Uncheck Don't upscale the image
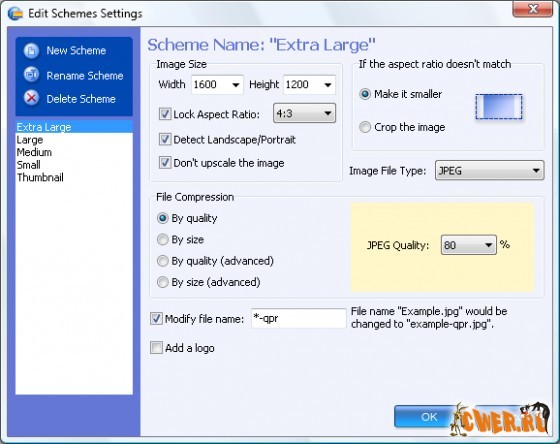Image resolution: width=560 pixels, height=444 pixels. (165, 163)
